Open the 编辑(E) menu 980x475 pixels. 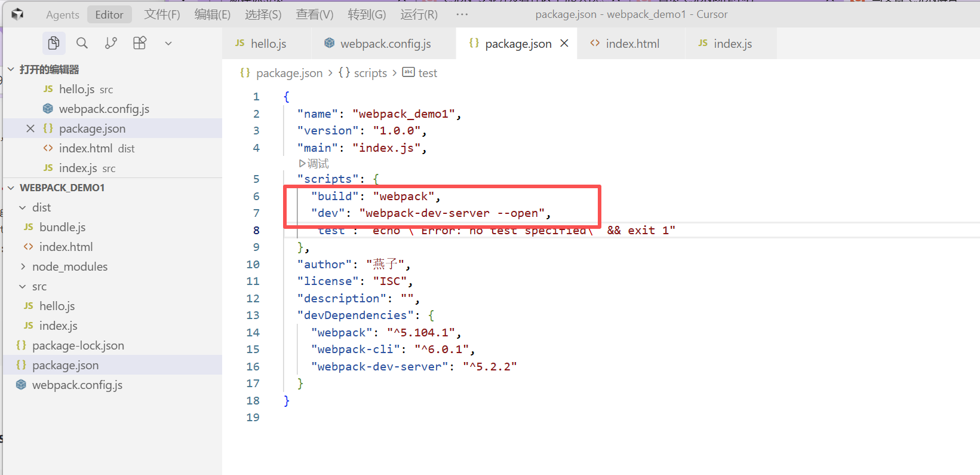click(212, 14)
